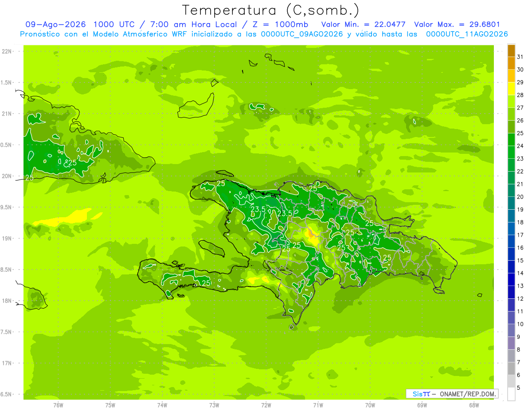Pick the purple swatch between 9 and 10
The image size is (532, 411).
(x=511, y=330)
